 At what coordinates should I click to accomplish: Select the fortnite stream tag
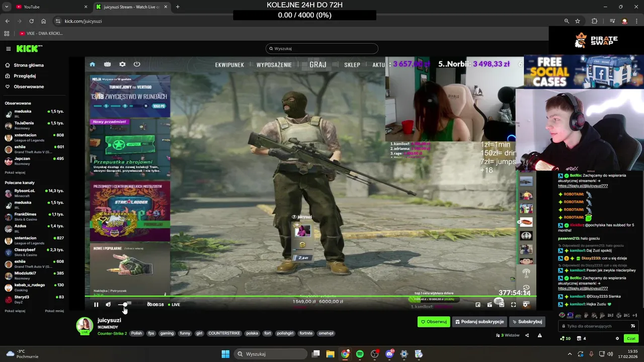pyautogui.click(x=306, y=333)
